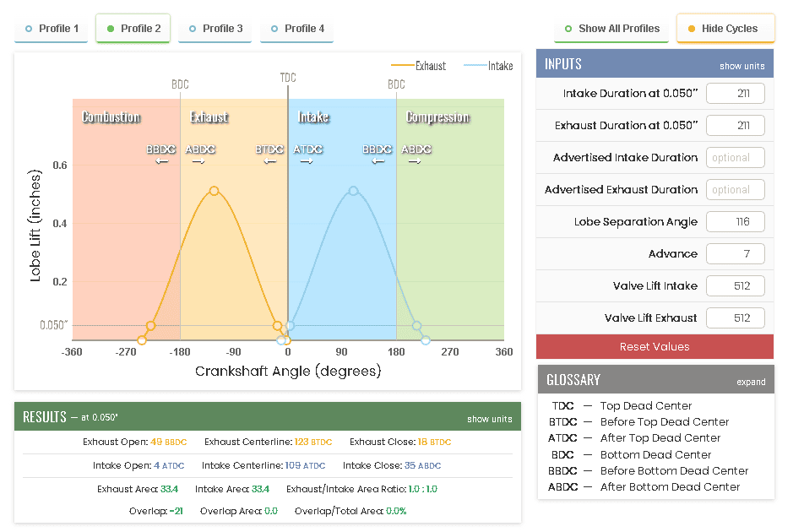Select the Lobe Separation Angle input
804x532 pixels.
pyautogui.click(x=736, y=221)
